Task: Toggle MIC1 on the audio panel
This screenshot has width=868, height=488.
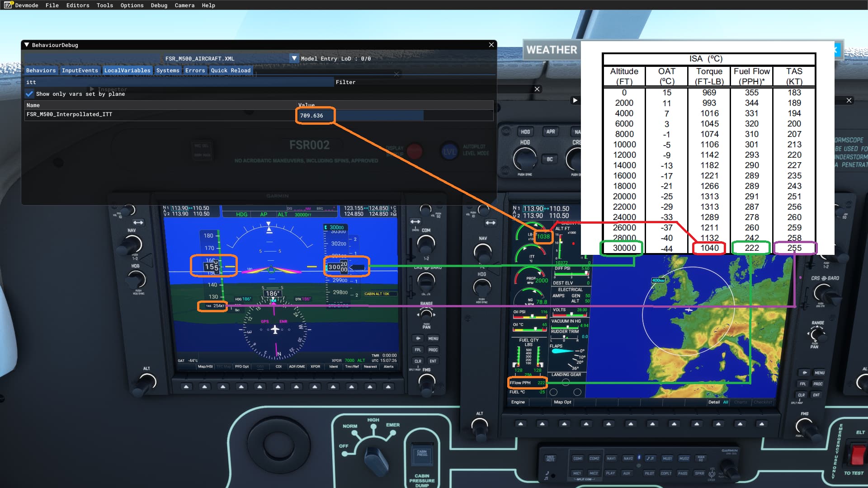Action: [577, 473]
